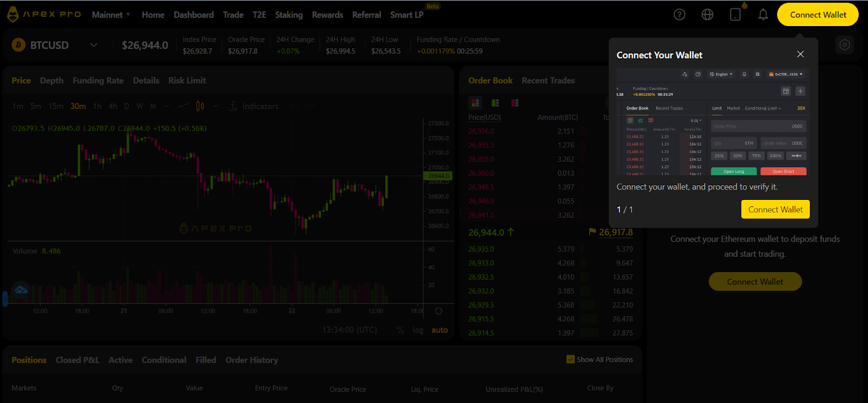Open the Mainnet network dropdown
This screenshot has height=403, width=868.
click(111, 15)
